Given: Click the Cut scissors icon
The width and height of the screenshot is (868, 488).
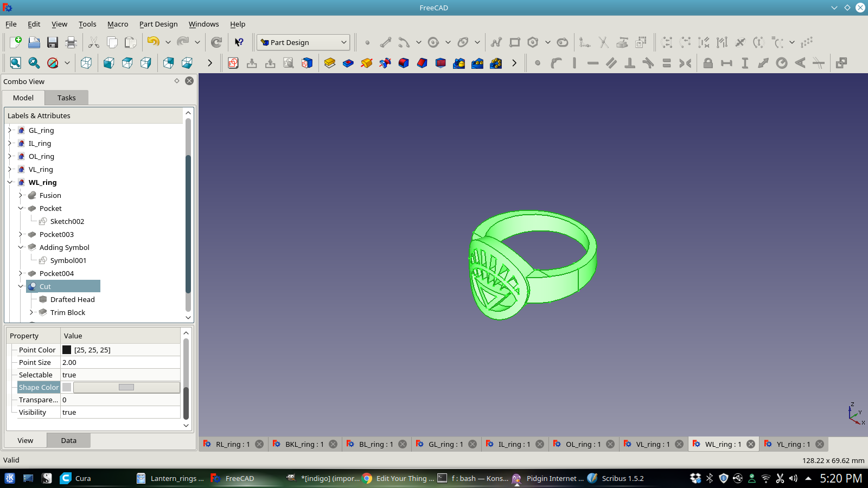Looking at the screenshot, I should coord(94,42).
